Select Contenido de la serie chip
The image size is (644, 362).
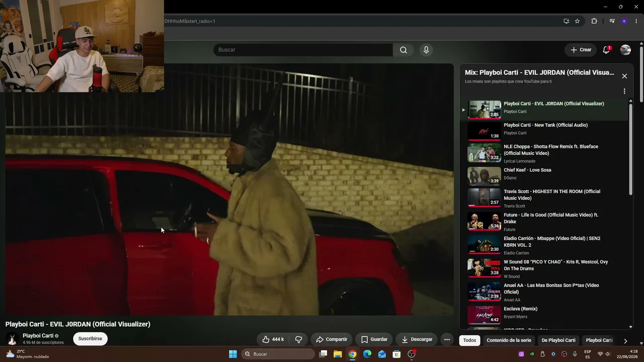(x=509, y=340)
